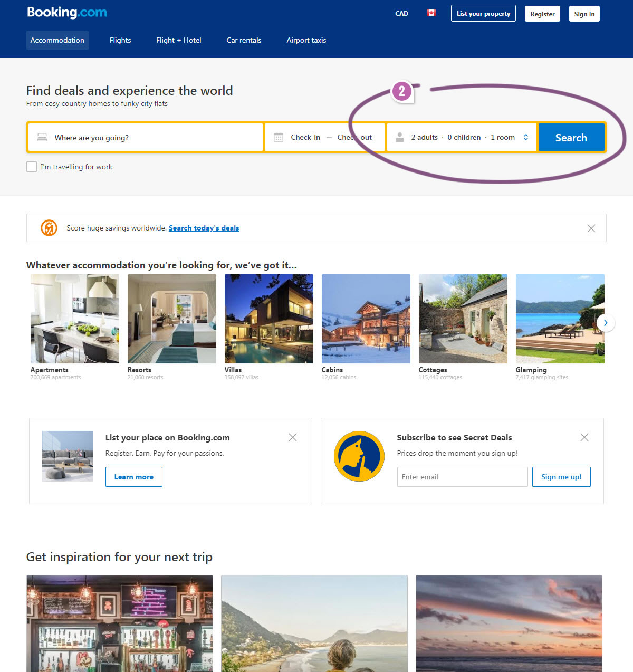This screenshot has height=672, width=633.
Task: Click the calendar icon beside Check-in
Action: coord(279,137)
